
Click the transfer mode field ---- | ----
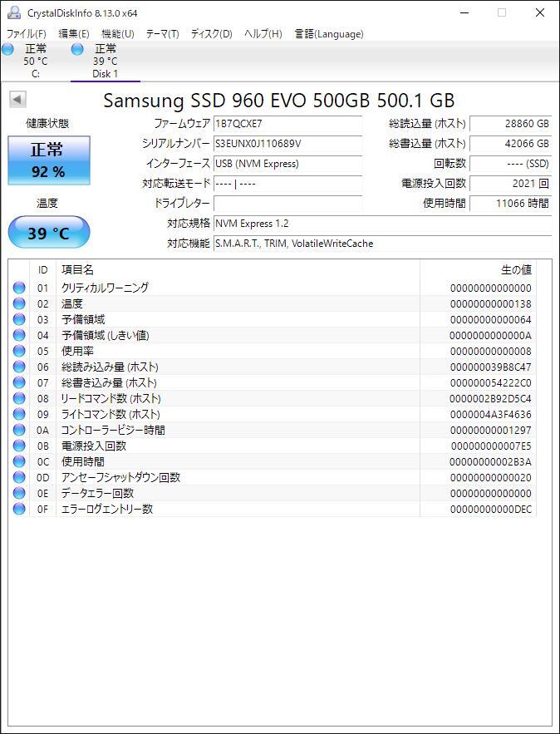pos(287,184)
